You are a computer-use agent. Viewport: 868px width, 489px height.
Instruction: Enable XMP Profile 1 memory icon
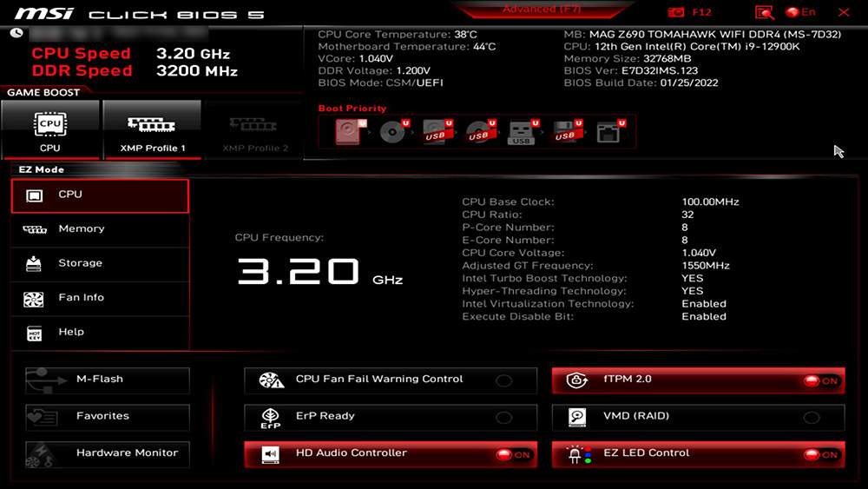point(152,125)
